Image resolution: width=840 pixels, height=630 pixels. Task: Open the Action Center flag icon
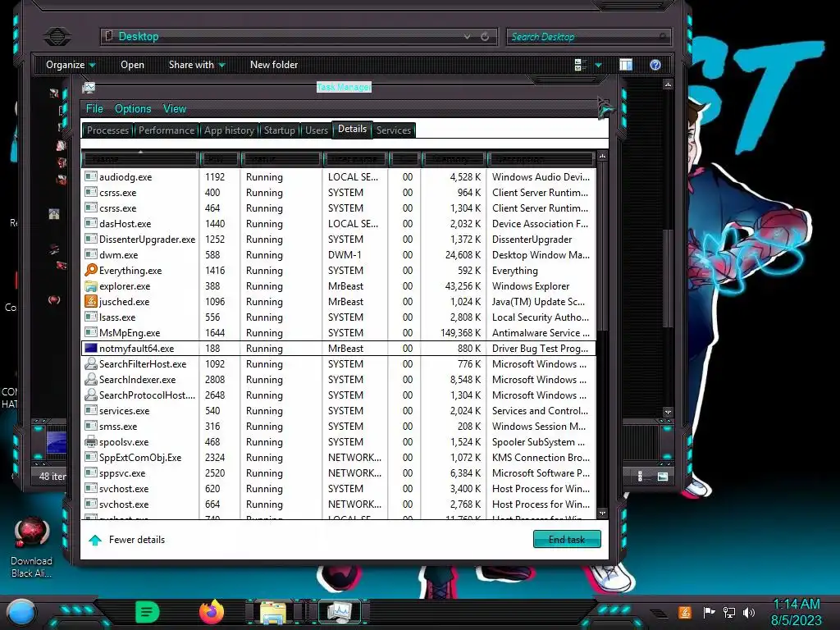tap(710, 612)
